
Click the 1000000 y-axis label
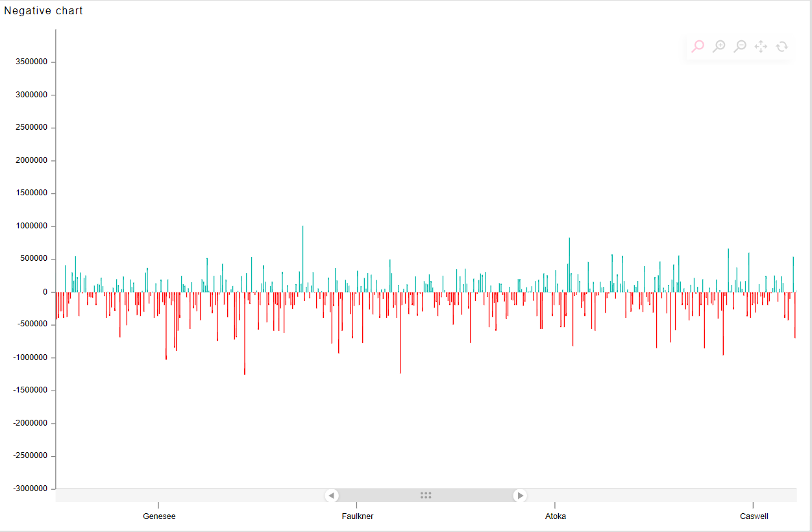(31, 226)
